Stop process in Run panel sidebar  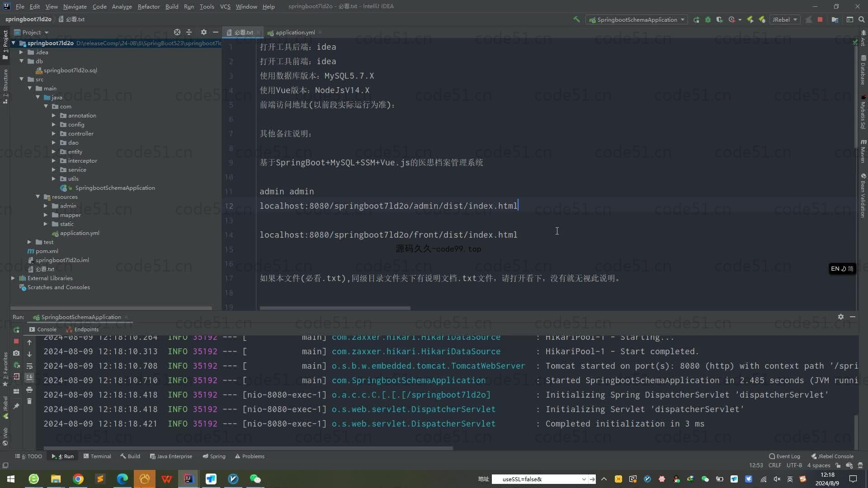16,341
